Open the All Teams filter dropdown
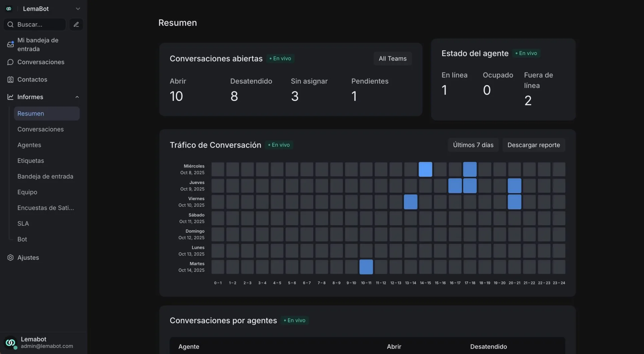 392,58
